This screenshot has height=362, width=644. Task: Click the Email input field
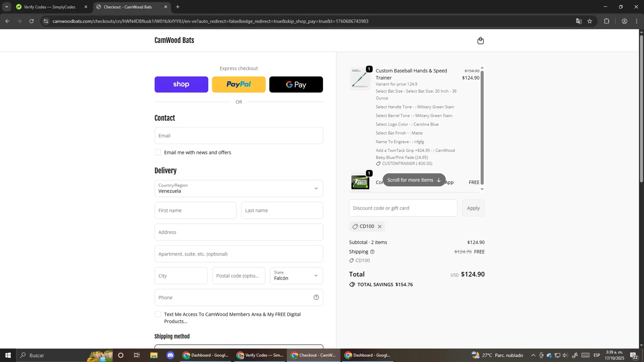(x=239, y=136)
